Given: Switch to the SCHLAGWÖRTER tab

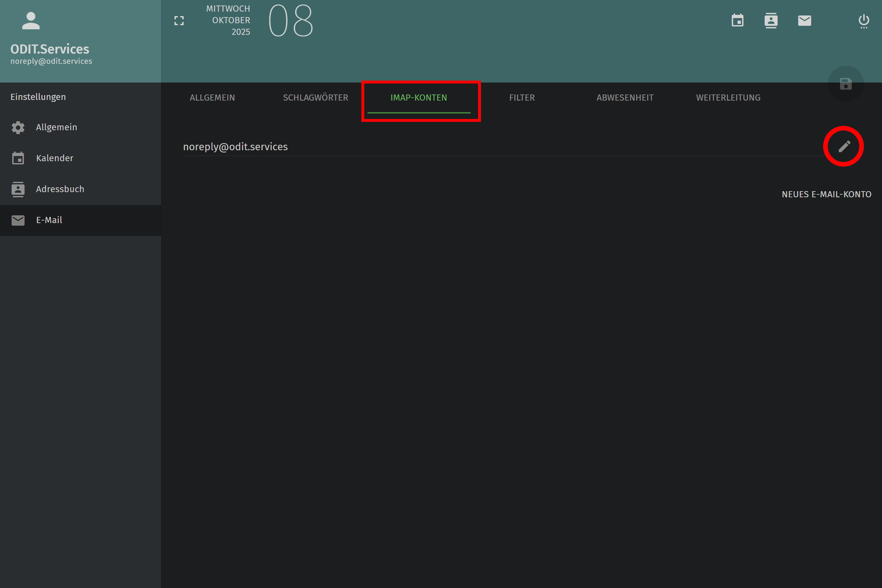Looking at the screenshot, I should (315, 97).
